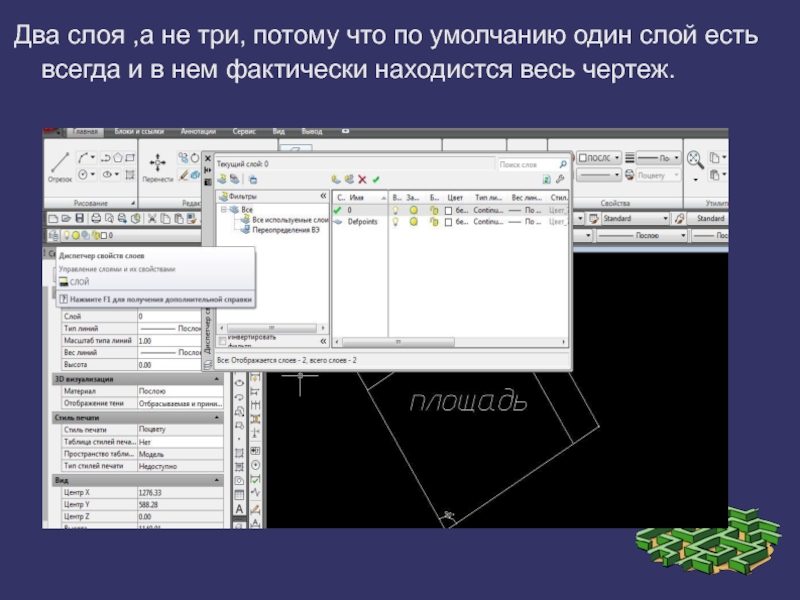Select the rectangle tool in Рисование panel
Screen dimensions: 800x600
click(130, 158)
